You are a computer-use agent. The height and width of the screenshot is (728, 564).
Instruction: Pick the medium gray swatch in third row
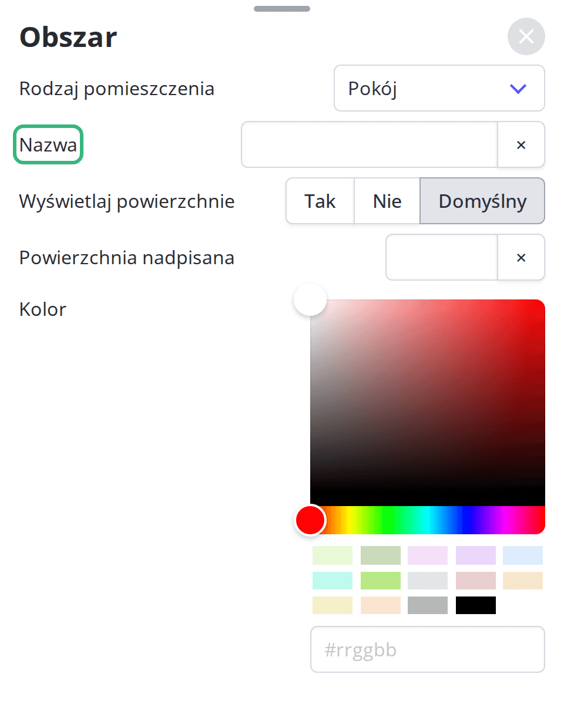coord(428,605)
